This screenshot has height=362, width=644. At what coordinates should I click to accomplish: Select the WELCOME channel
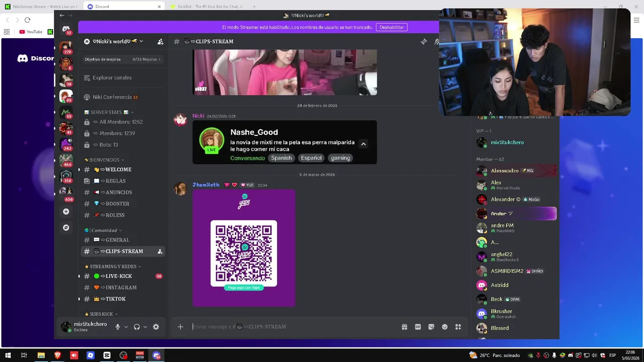click(123, 170)
